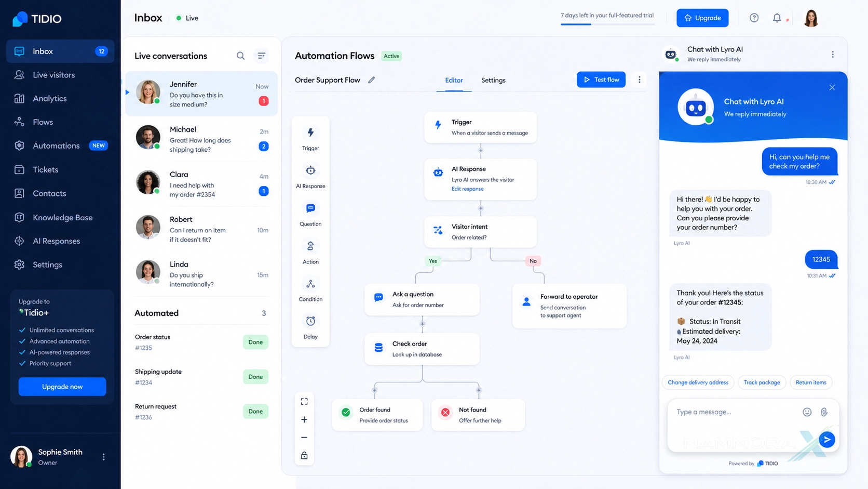Switch to the flow Settings tab
Image resolution: width=868 pixels, height=489 pixels.
(493, 80)
